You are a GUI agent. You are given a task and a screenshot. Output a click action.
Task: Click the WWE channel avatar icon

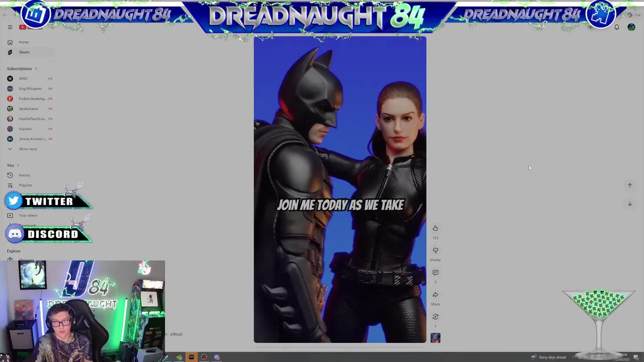pyautogui.click(x=10, y=78)
